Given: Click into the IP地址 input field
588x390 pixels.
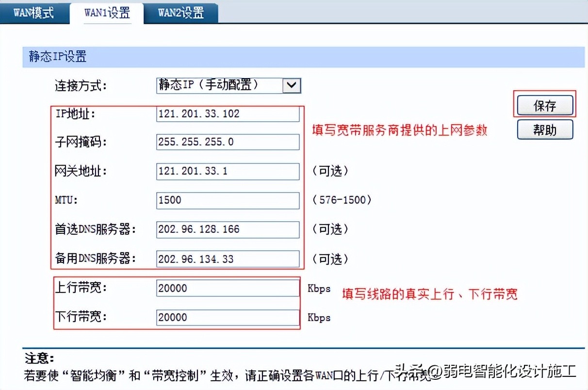Looking at the screenshot, I should (x=228, y=114).
